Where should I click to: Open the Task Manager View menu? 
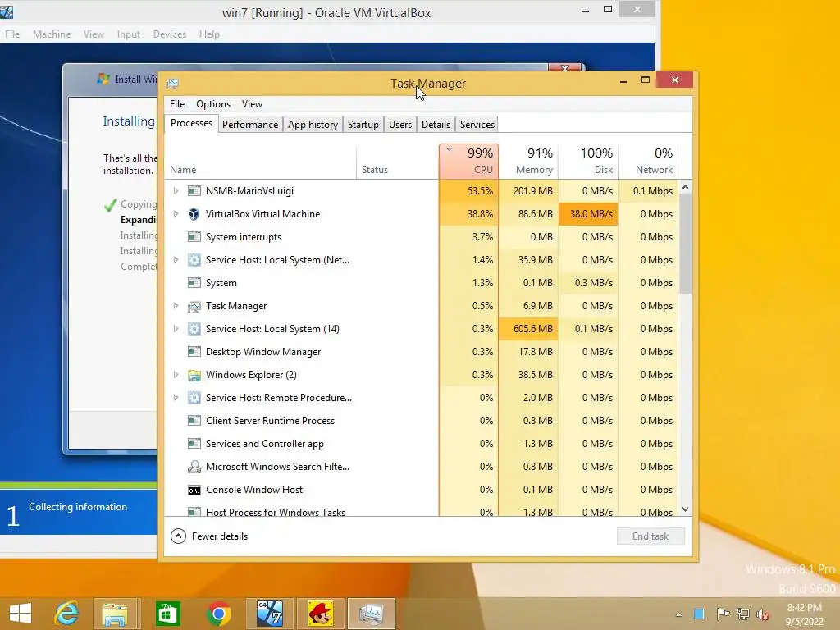pyautogui.click(x=252, y=104)
